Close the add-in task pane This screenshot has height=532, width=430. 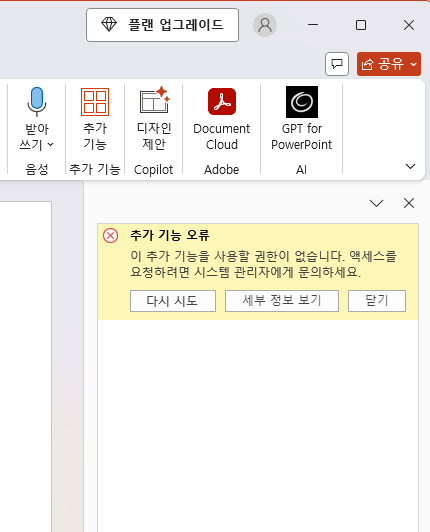point(409,203)
